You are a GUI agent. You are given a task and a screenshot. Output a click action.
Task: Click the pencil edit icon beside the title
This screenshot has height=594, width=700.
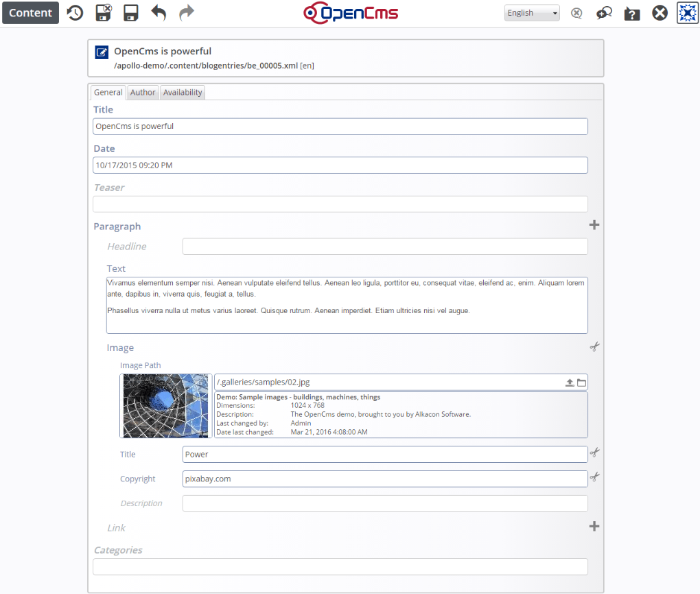pyautogui.click(x=101, y=52)
